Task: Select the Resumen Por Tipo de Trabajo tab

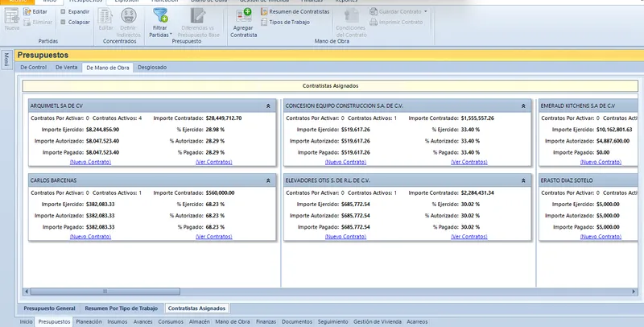Action: click(122, 308)
